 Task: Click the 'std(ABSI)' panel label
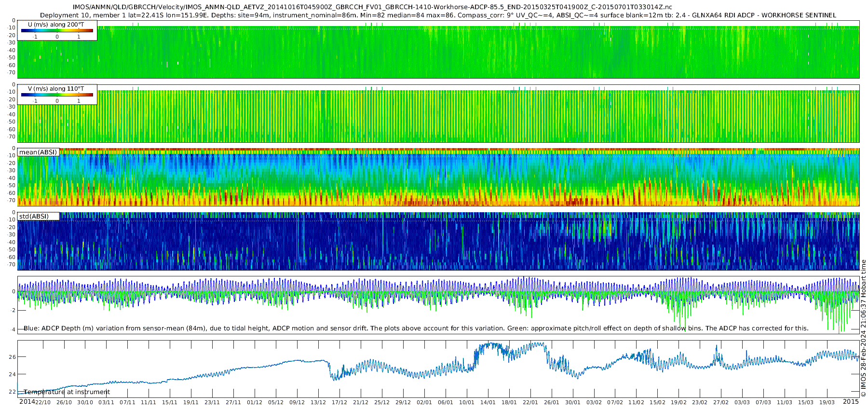coord(34,216)
